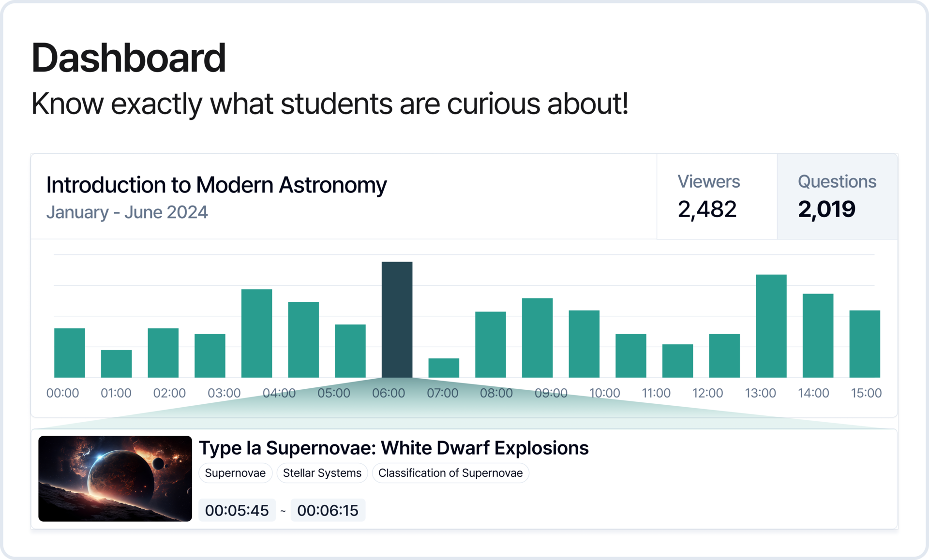The image size is (929, 560).
Task: Click the 00:05:45 start timestamp
Action: tap(237, 510)
